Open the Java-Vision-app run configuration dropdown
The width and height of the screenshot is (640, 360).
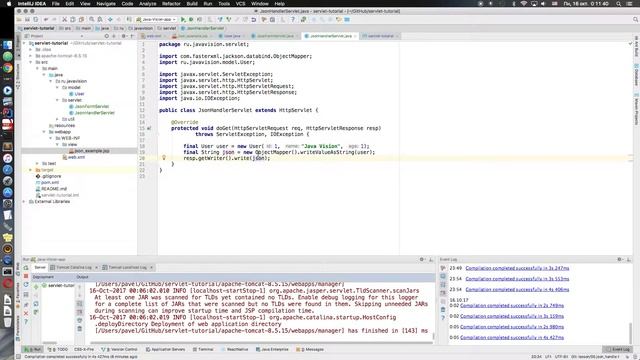tap(157, 19)
